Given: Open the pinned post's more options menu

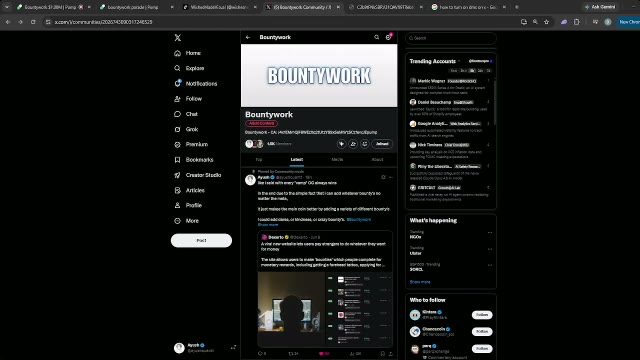Looking at the screenshot, I should (391, 177).
